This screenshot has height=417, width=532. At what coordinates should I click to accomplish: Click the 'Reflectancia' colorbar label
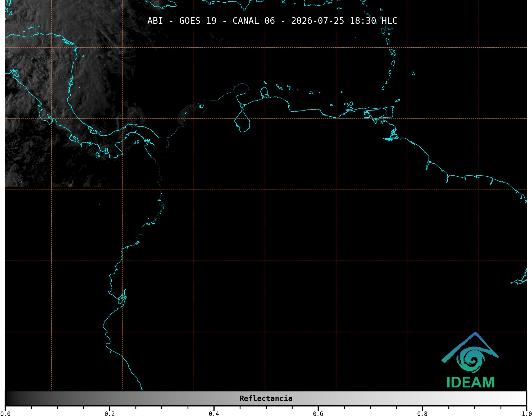[x=266, y=398]
